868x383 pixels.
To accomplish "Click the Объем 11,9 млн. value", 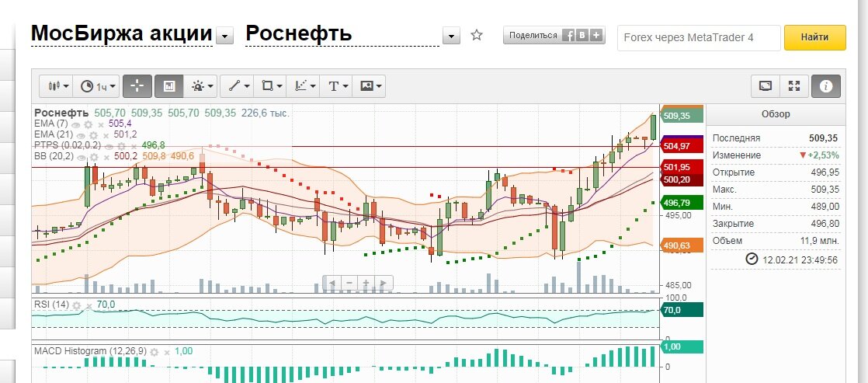I will coord(819,241).
